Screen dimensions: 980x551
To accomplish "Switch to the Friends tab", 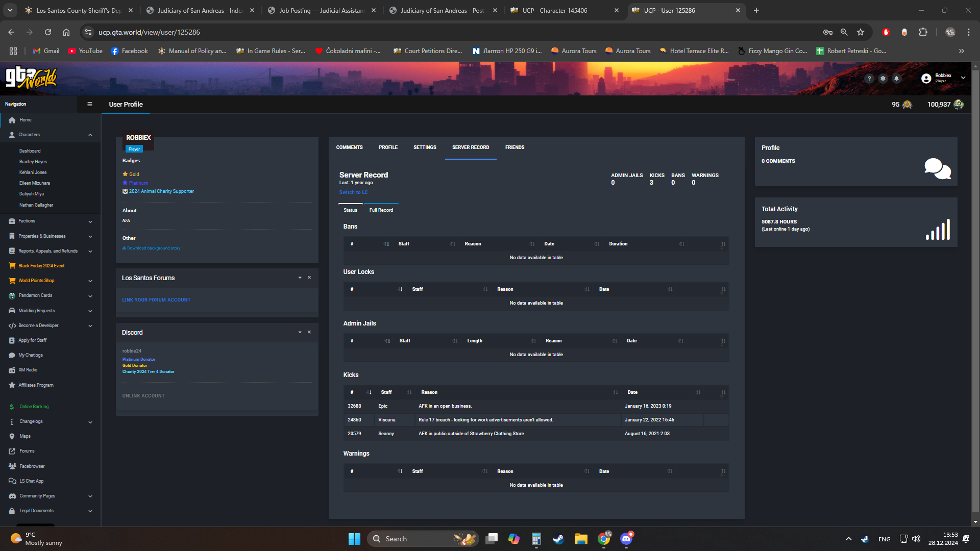I will point(514,147).
